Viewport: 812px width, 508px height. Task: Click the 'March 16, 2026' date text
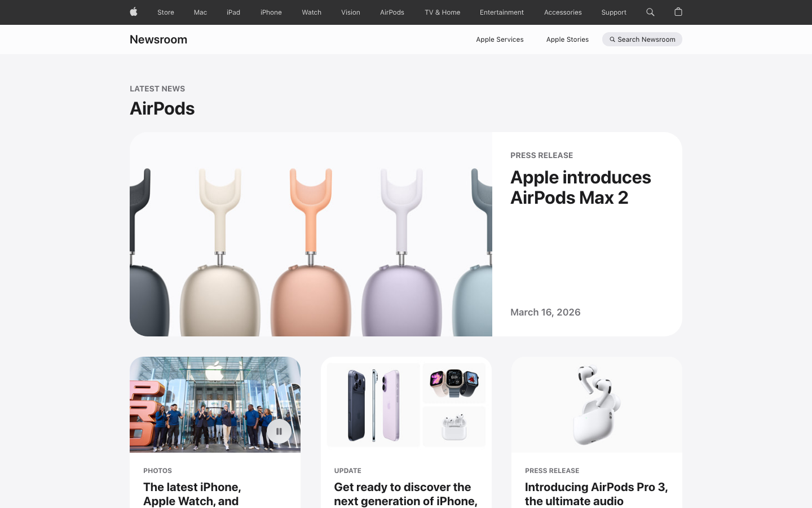pos(545,312)
